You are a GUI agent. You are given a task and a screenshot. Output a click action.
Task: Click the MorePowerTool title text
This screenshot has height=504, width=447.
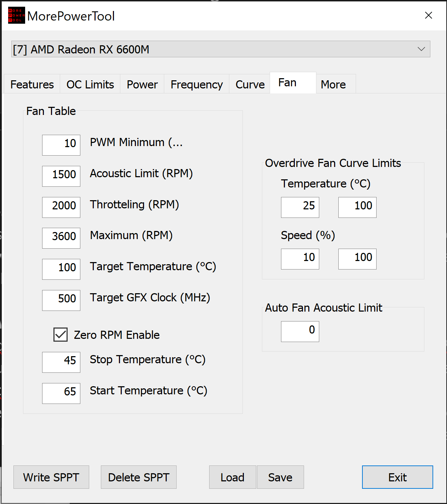point(71,16)
